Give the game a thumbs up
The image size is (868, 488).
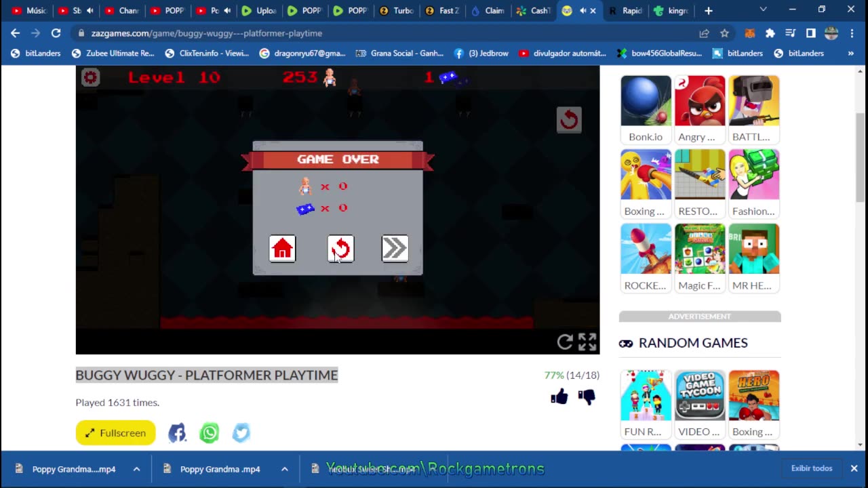(559, 397)
